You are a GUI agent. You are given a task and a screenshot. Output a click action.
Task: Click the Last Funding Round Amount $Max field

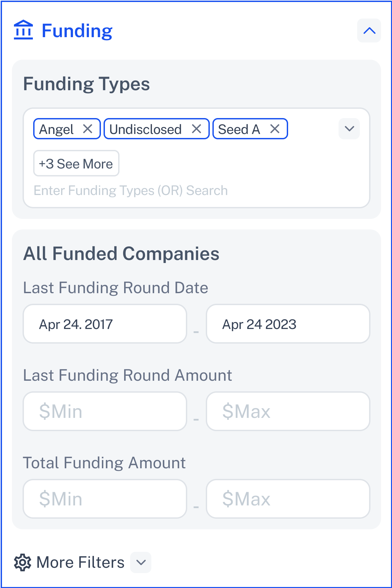pos(288,412)
